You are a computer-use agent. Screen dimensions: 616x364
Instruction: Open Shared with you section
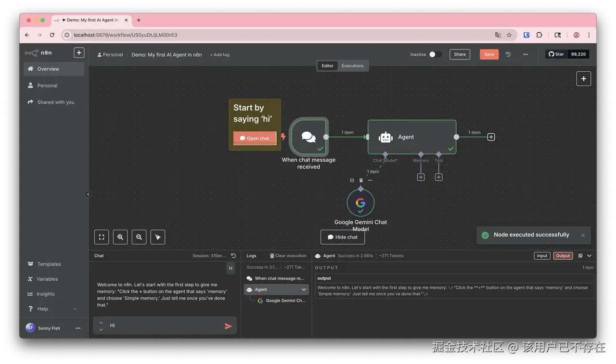click(x=54, y=102)
